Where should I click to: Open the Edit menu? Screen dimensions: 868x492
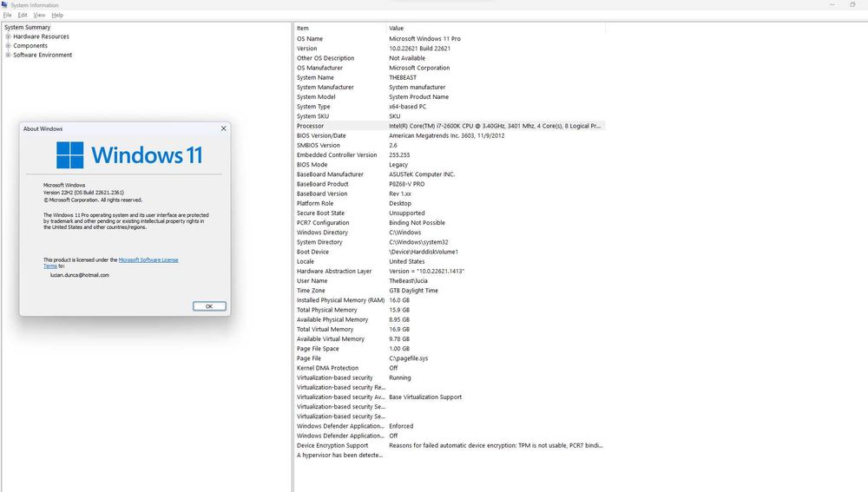pyautogui.click(x=23, y=15)
